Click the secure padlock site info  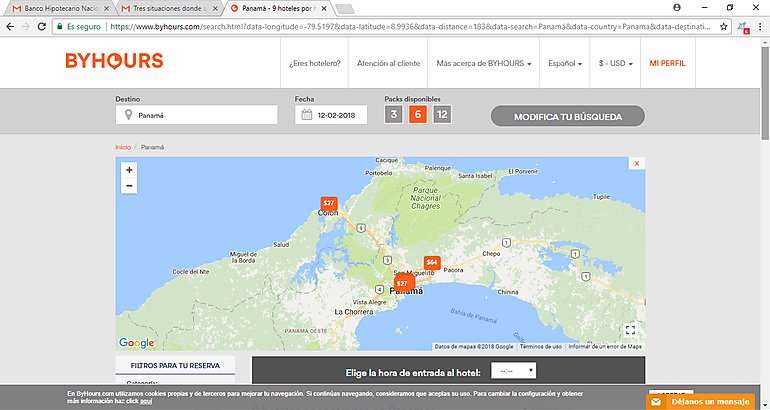(60, 27)
